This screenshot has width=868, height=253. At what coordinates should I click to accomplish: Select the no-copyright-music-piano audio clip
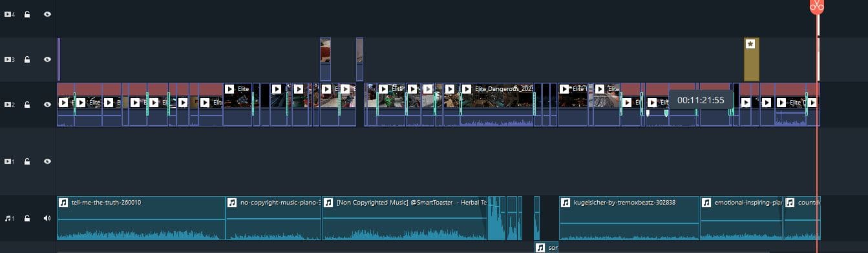click(273, 218)
